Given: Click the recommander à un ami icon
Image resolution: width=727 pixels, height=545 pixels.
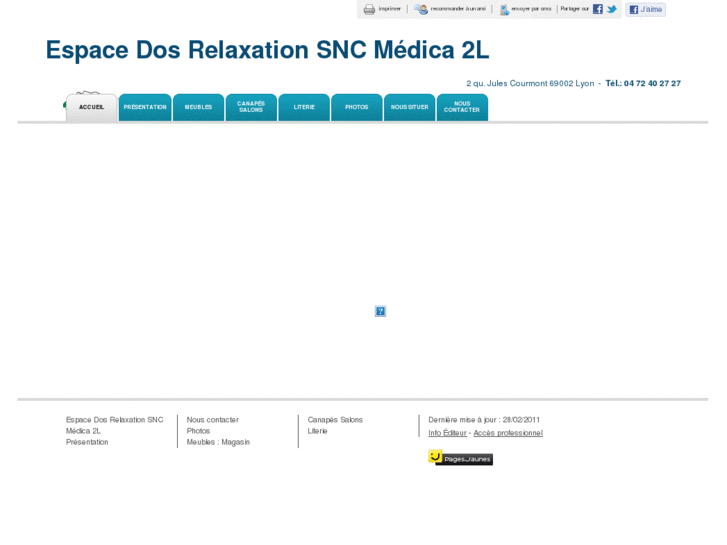Looking at the screenshot, I should point(421,9).
